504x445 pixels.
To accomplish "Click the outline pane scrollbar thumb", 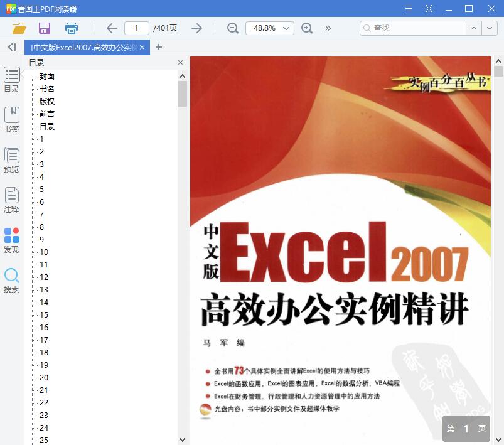I will click(182, 94).
